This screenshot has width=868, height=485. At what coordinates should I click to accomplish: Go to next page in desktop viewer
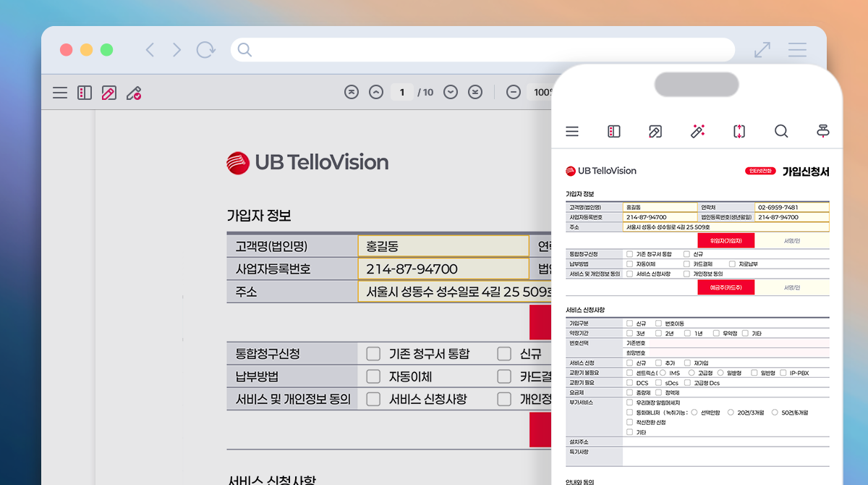point(451,92)
